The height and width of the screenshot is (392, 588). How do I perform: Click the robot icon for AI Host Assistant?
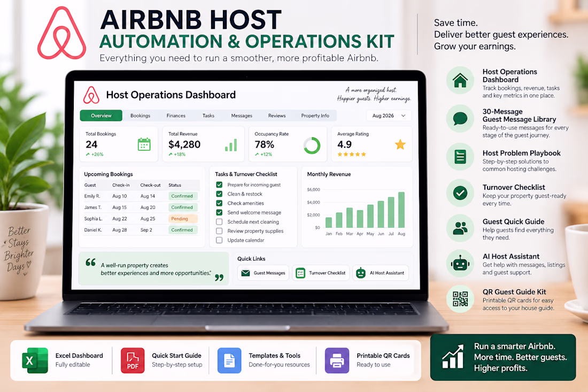[460, 264]
